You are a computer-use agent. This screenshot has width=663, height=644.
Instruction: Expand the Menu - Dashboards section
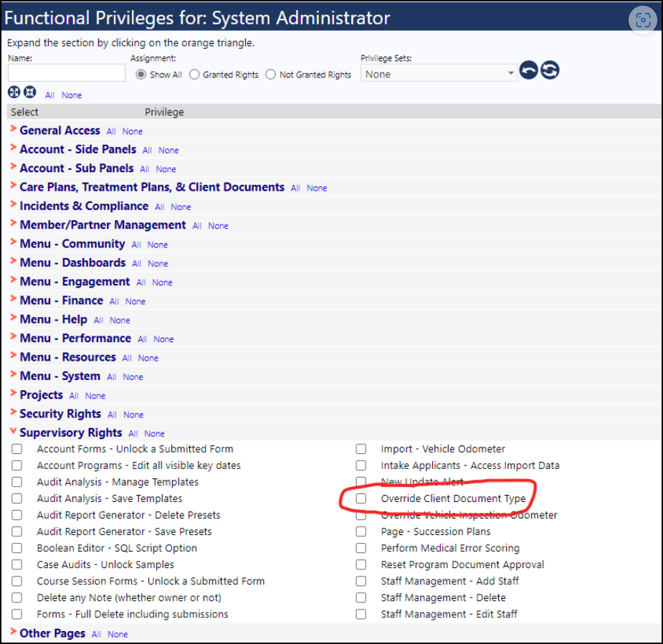[x=14, y=261]
